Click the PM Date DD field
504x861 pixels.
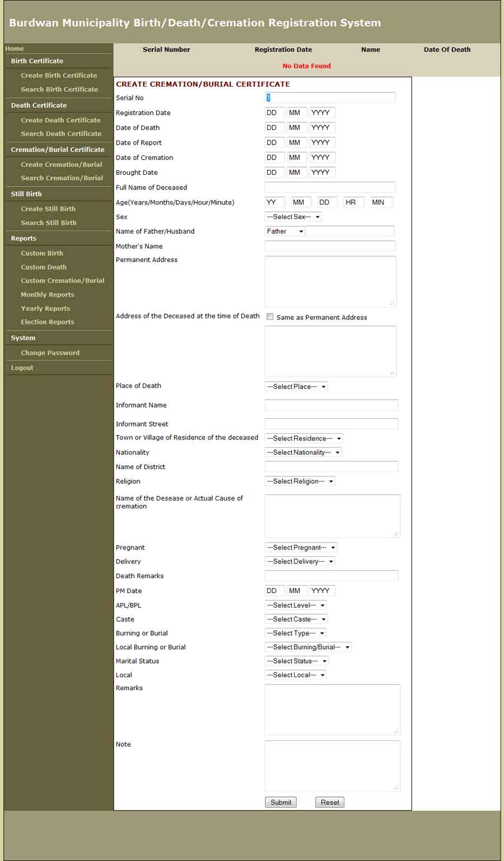[x=274, y=591]
